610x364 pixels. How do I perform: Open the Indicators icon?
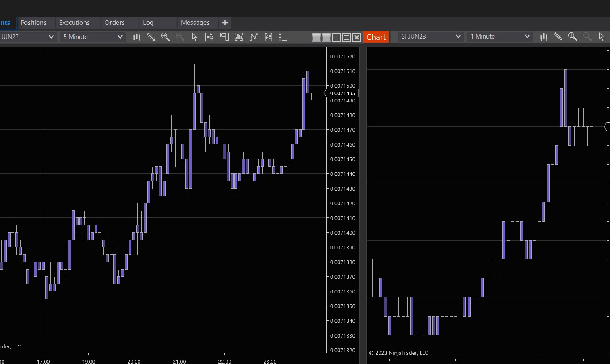coord(239,37)
